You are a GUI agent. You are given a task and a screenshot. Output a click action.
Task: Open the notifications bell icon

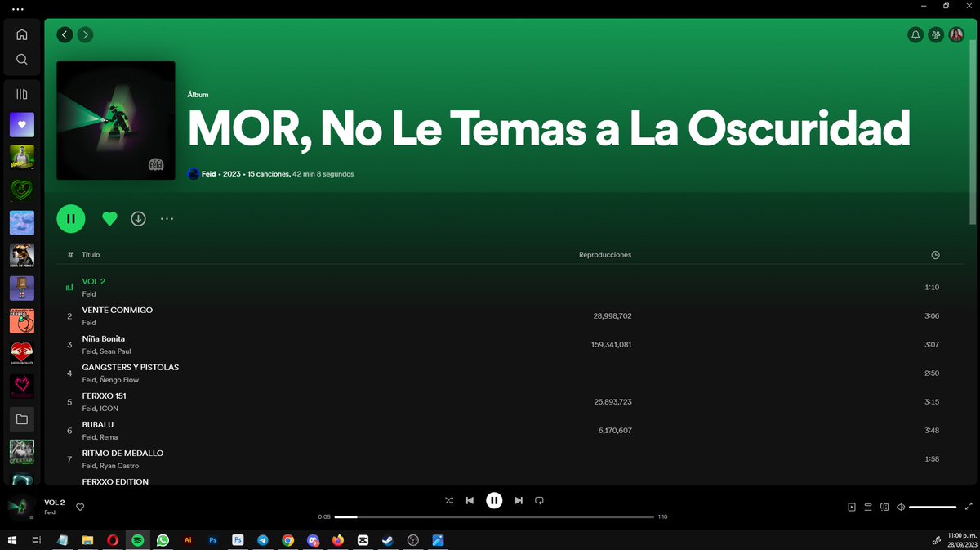(915, 35)
